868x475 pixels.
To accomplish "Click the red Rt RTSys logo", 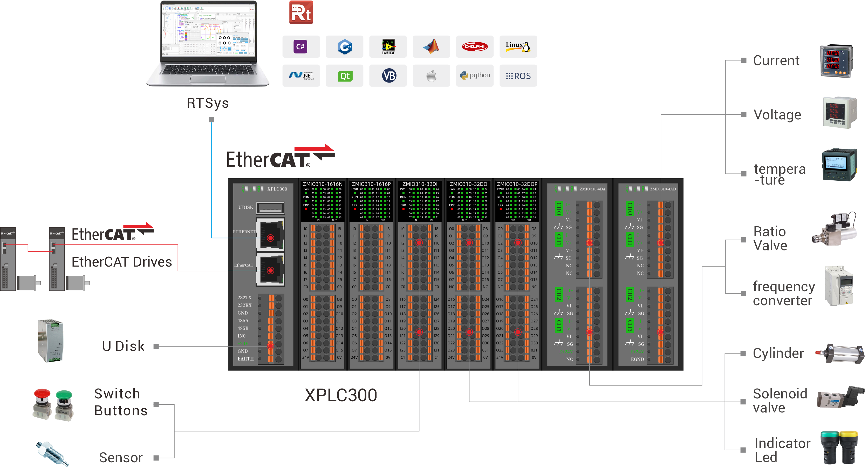I will click(x=301, y=12).
